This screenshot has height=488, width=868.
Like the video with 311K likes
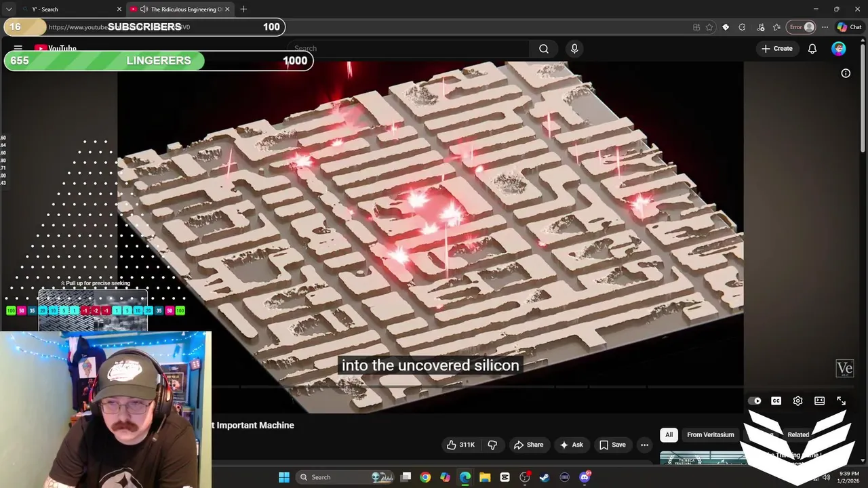[460, 445]
